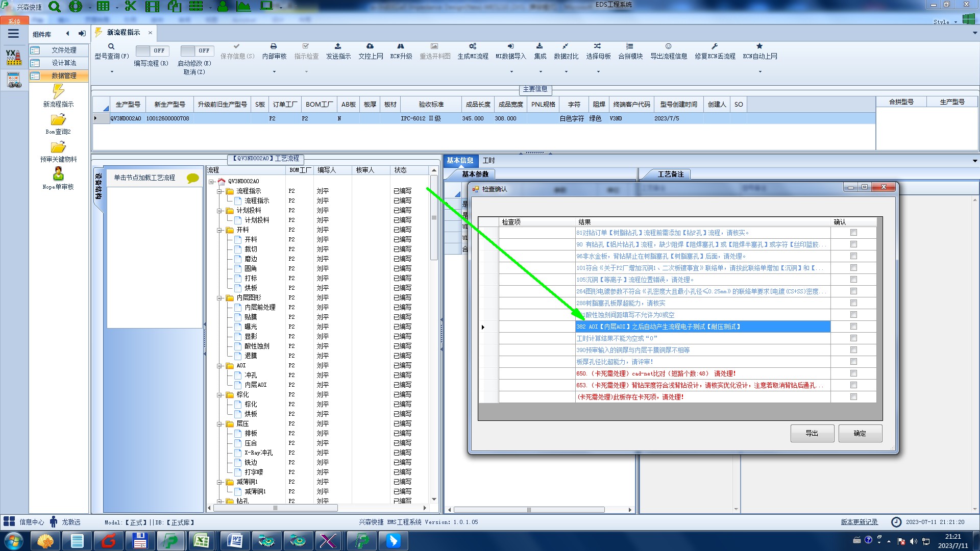
Task: Click the Windows Start button
Action: click(x=13, y=541)
